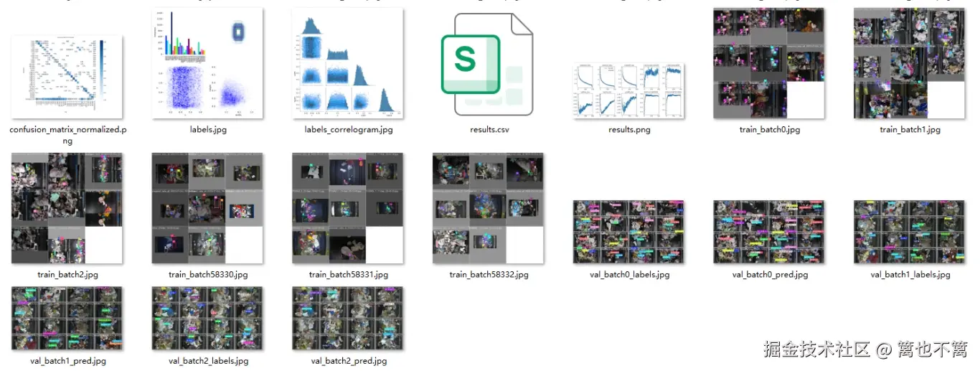Screen dimensions: 980x371
Task: Click the train_batch58332.jpg file name
Action: pos(489,275)
